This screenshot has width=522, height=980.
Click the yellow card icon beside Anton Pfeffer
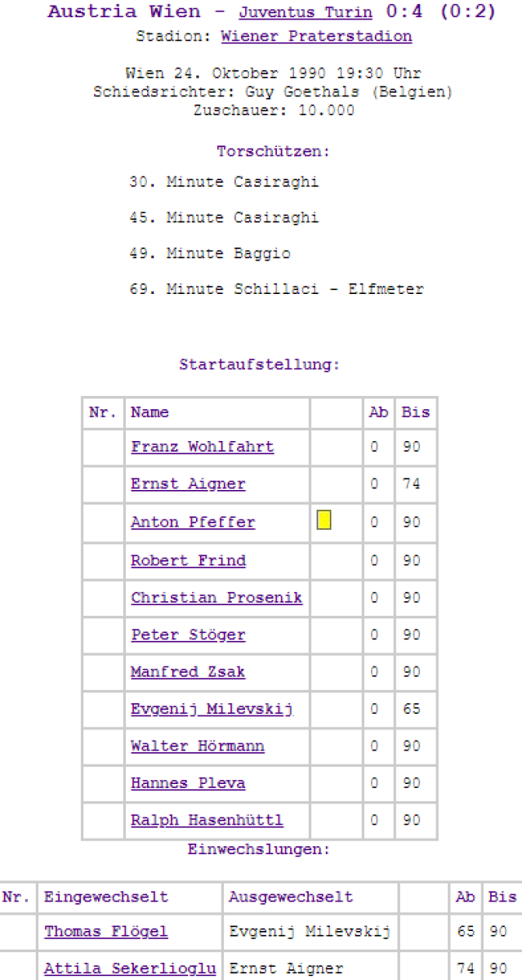[323, 520]
